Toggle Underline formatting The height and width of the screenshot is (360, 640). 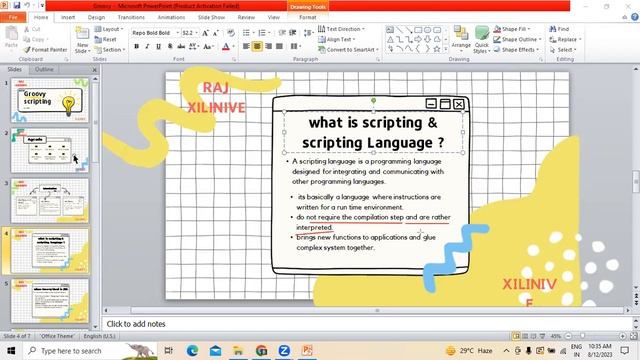pyautogui.click(x=158, y=46)
